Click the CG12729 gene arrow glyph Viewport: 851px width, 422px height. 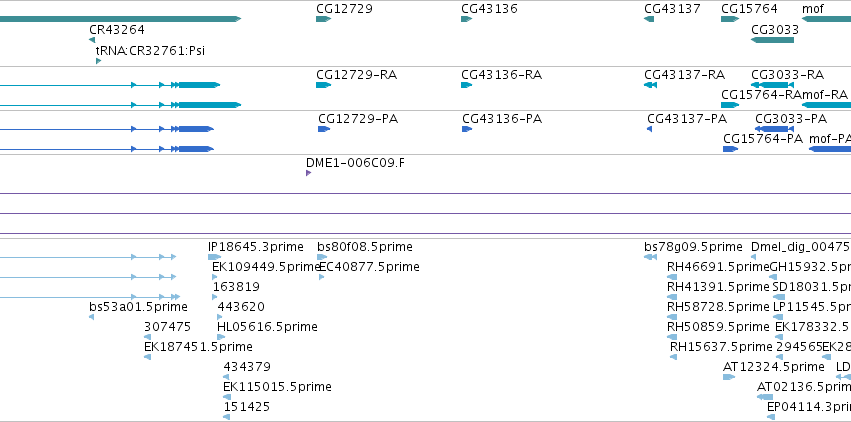coord(323,19)
